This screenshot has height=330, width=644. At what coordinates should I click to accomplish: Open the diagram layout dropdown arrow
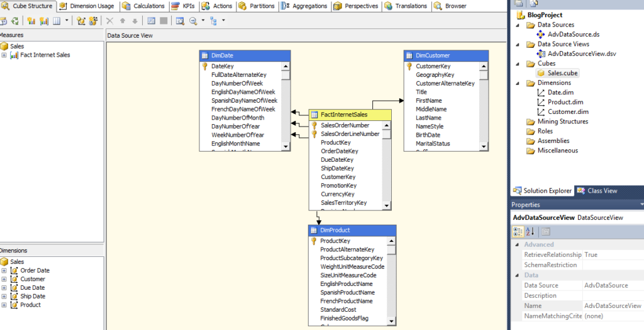pyautogui.click(x=223, y=21)
